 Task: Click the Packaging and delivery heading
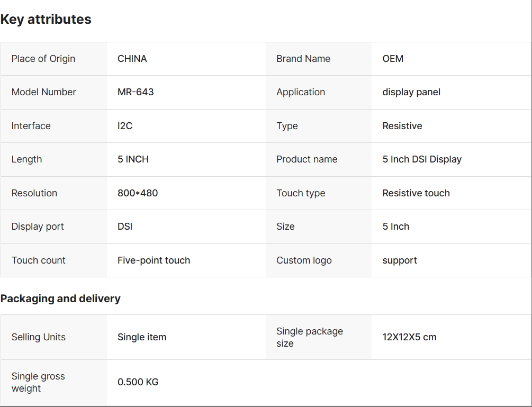[60, 299]
